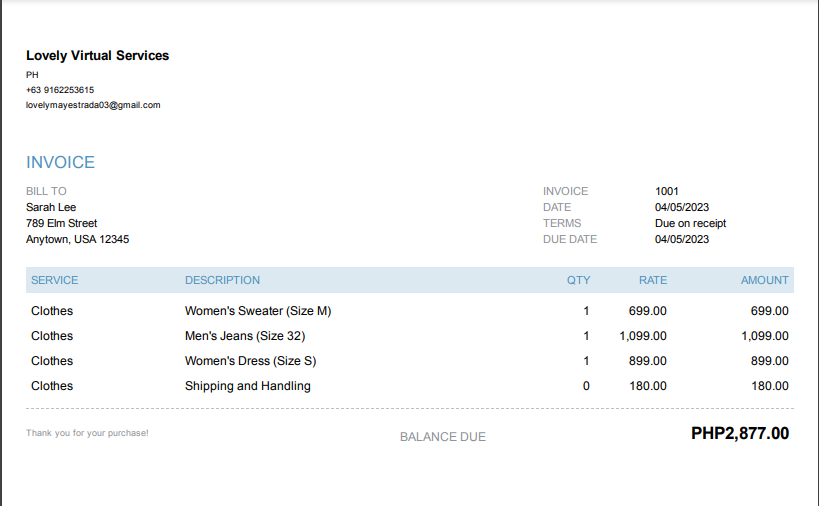Click the PHP2,877.00 balance total
The width and height of the screenshot is (819, 506).
[x=739, y=434]
